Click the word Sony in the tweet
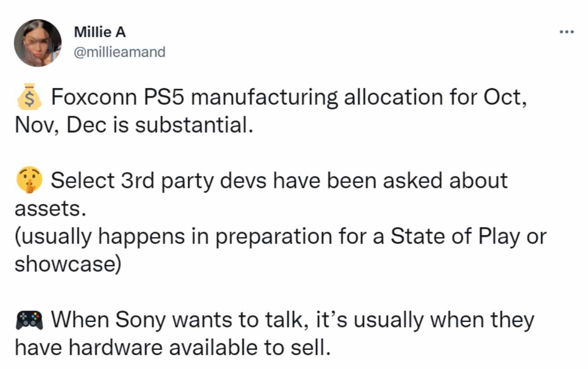The height and width of the screenshot is (369, 588). 137,320
